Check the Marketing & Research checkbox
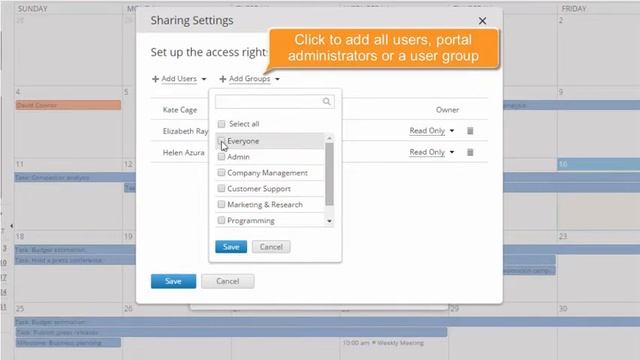Image resolution: width=640 pixels, height=360 pixels. tap(221, 204)
